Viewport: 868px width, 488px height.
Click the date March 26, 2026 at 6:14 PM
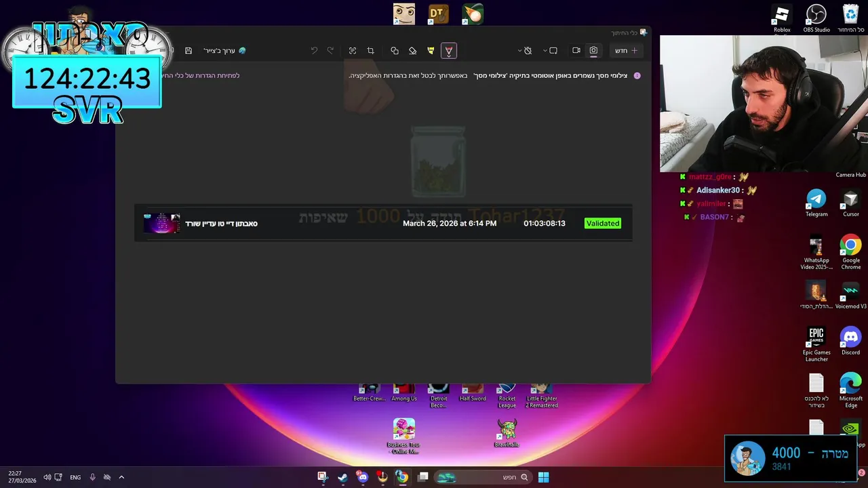[450, 223]
